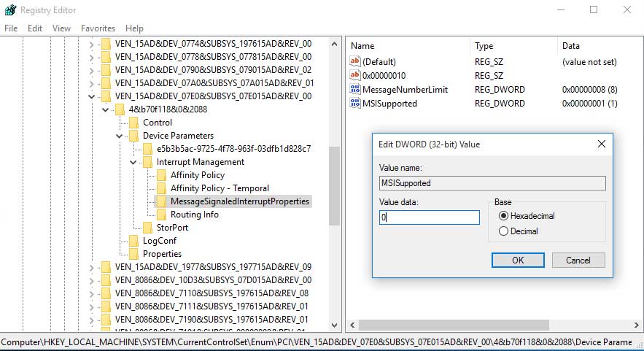This screenshot has height=351, width=644.
Task: Click the StorPort folder icon
Action: tap(148, 228)
